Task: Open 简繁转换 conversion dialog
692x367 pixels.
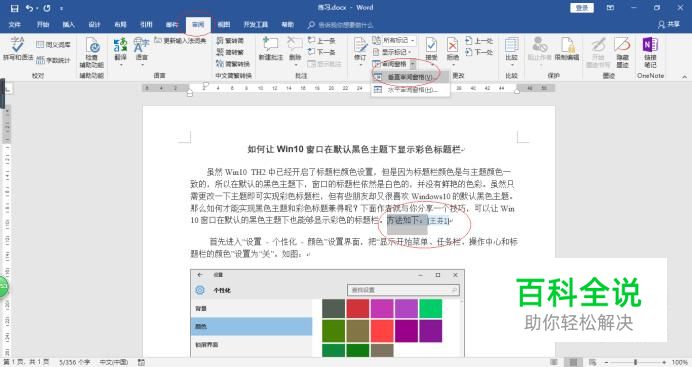Action: (x=233, y=64)
